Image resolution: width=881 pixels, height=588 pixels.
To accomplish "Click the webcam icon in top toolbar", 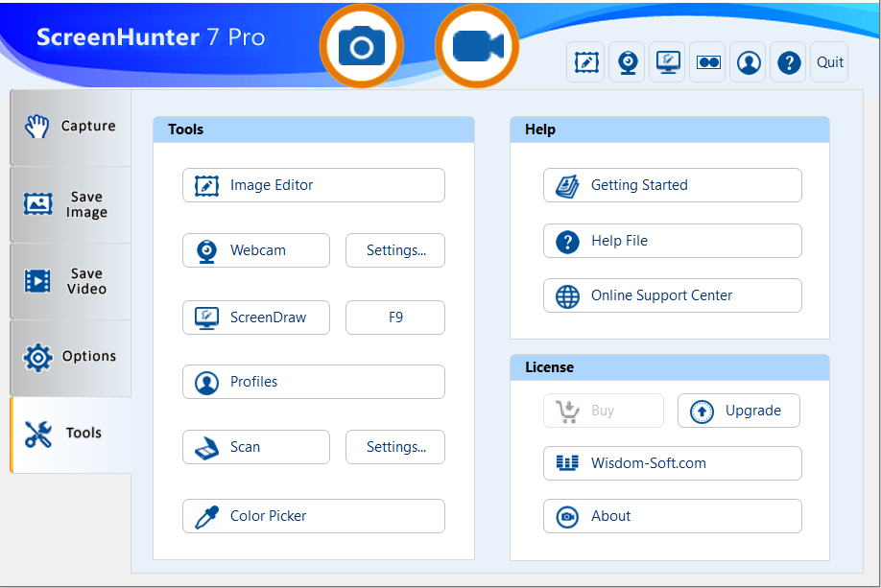I will point(627,62).
